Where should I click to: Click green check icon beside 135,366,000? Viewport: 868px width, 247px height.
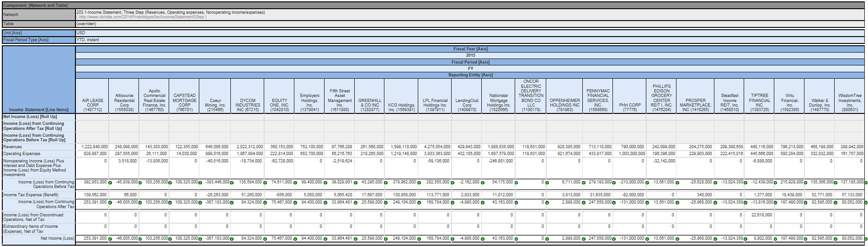[x=836, y=183]
